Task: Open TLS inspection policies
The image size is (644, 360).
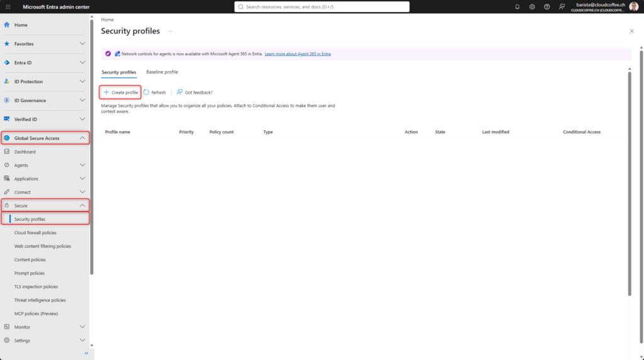Action: coord(36,286)
